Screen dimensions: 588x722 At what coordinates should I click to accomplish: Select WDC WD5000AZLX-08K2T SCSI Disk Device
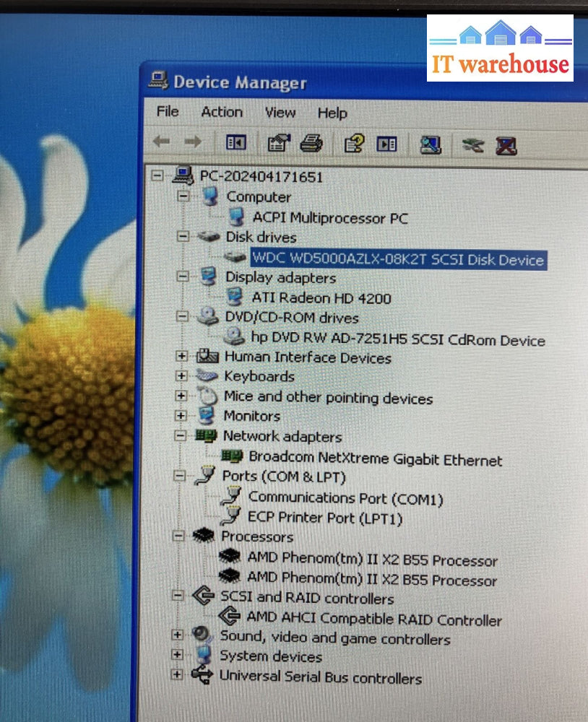pos(399,259)
